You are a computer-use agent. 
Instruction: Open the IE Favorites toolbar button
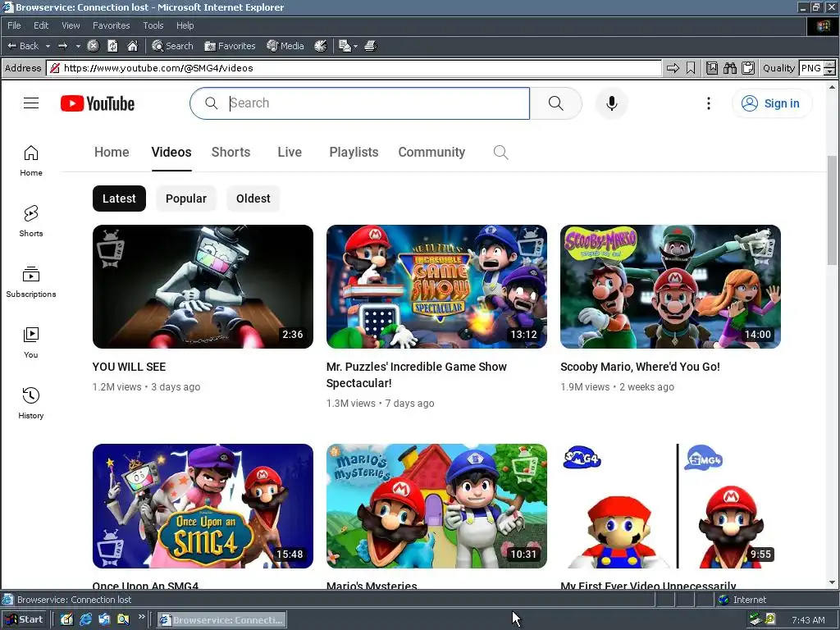pos(230,46)
